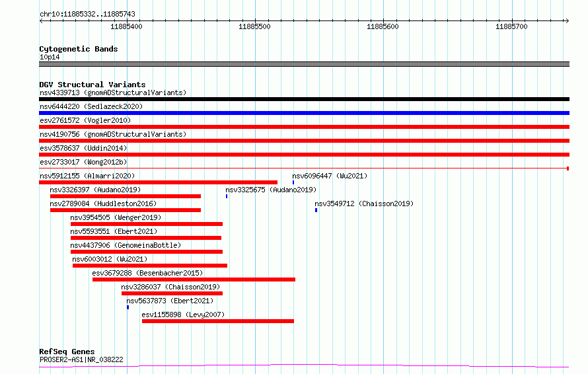This screenshot has width=588, height=374.
Task: Open nsv3954505 (Wenger2019) variant label
Action: coord(116,217)
